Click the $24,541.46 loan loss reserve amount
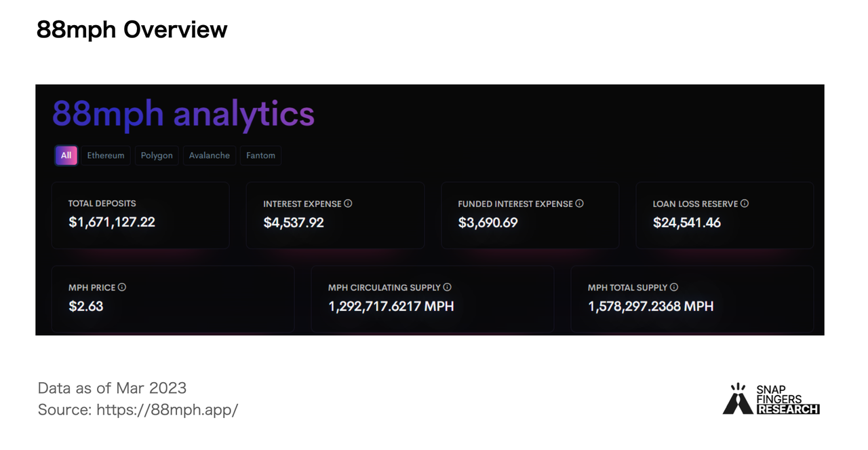The height and width of the screenshot is (450, 868). (687, 223)
